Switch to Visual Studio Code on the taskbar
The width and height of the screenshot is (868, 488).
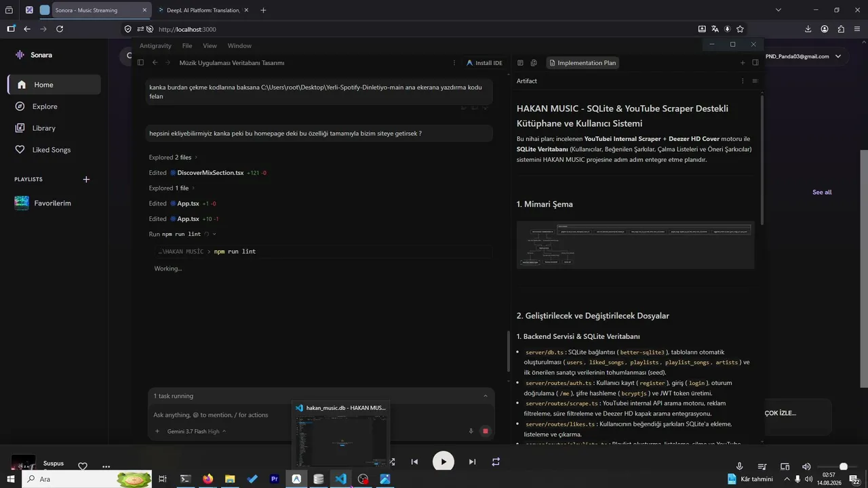(x=340, y=479)
